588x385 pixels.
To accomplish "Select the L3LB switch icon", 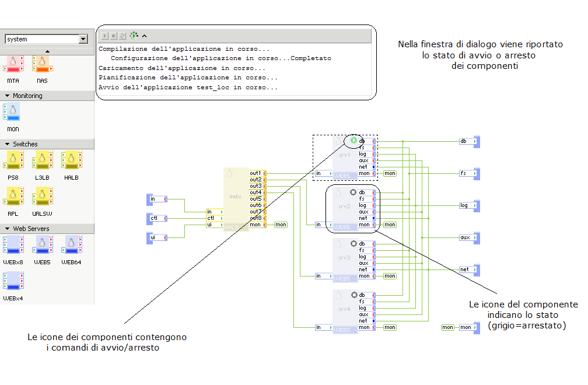I will (43, 160).
